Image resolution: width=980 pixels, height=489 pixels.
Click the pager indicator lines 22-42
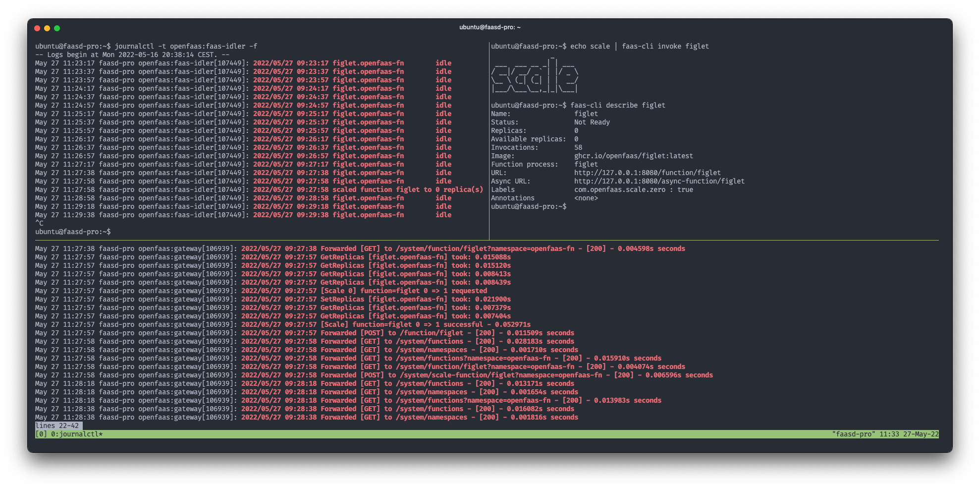[57, 426]
